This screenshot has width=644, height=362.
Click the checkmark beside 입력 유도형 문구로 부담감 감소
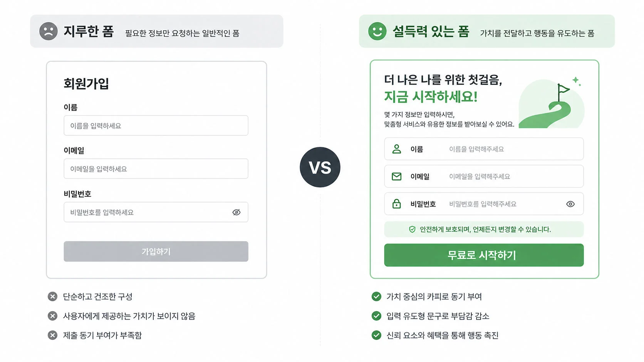(x=376, y=315)
